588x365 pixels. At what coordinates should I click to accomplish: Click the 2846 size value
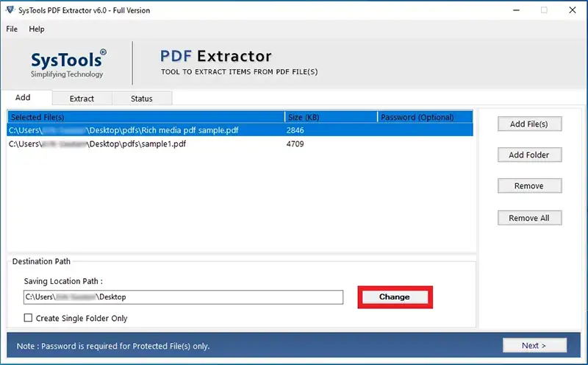(295, 130)
